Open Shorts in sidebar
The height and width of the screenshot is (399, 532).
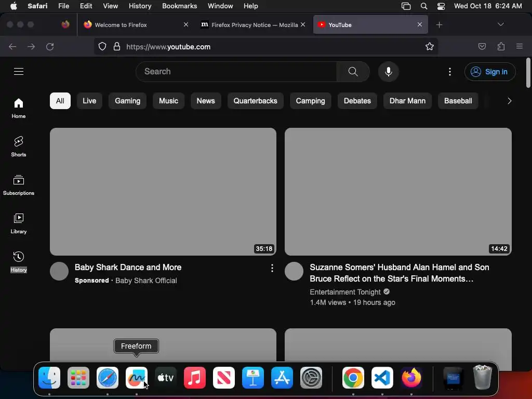[19, 147]
